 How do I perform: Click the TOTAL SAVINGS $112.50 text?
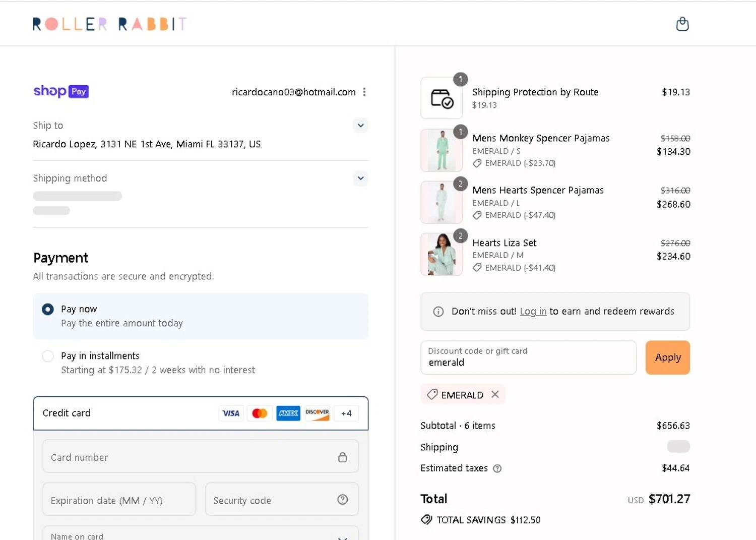click(488, 520)
